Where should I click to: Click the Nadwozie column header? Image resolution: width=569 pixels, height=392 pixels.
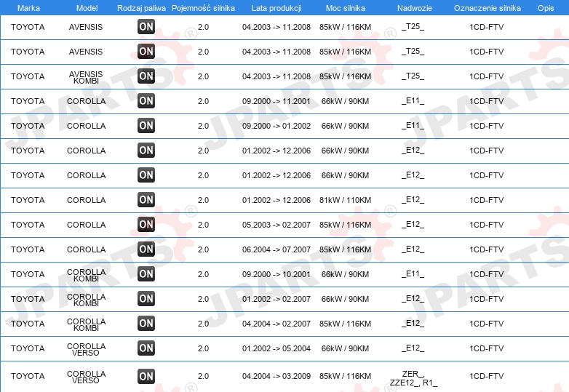coord(415,8)
